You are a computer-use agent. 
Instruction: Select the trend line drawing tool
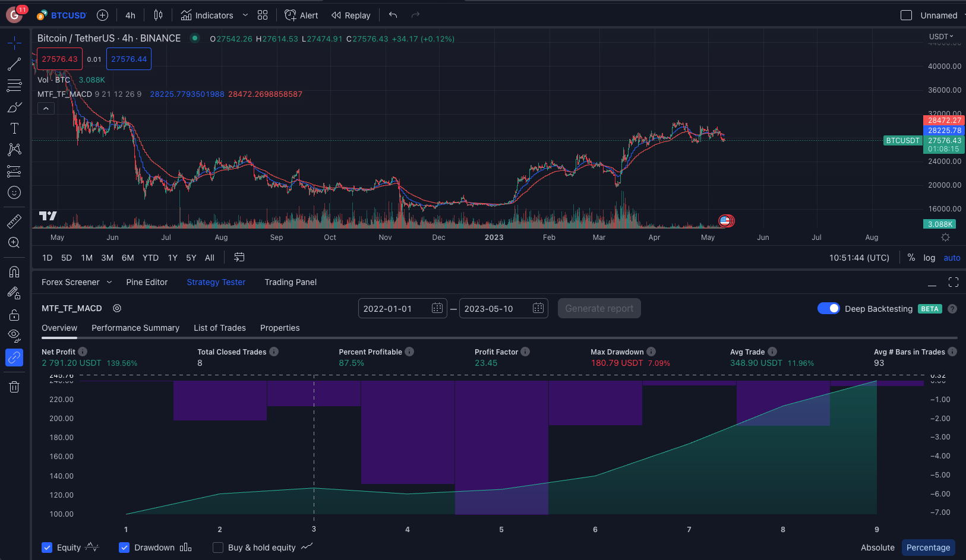pos(14,64)
